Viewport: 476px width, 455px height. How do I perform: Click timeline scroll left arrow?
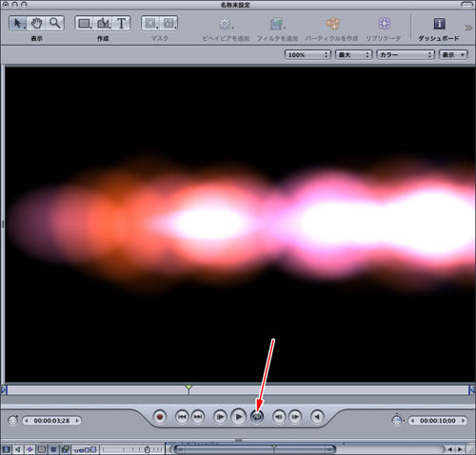pos(450,449)
